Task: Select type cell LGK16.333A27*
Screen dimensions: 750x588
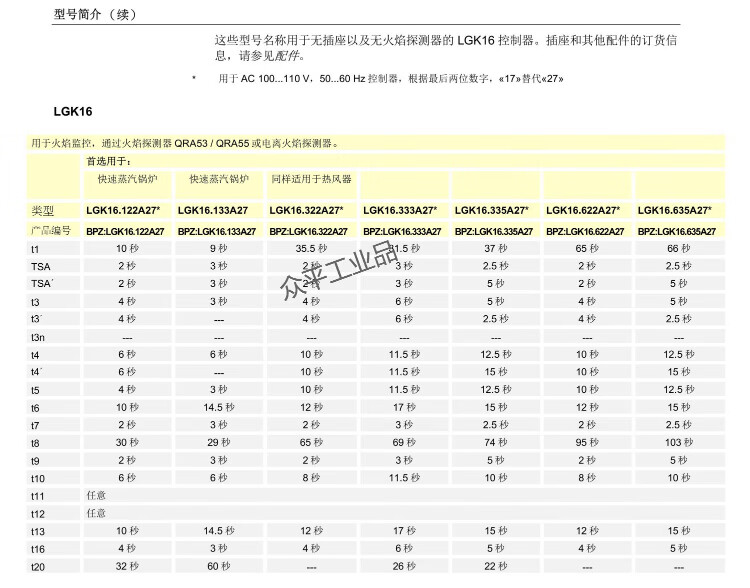Action: [400, 211]
